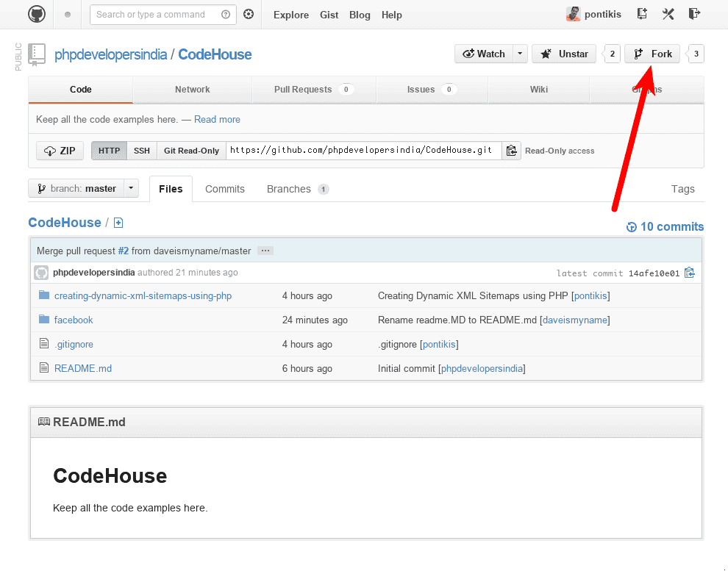Open the Commits tab

tap(225, 190)
